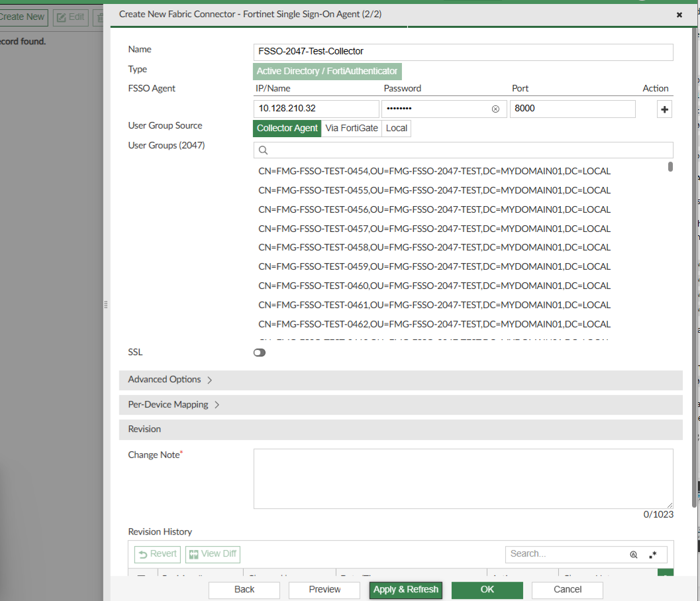Add another FSSO agent with plus icon
Viewport: 700px width, 601px height.
tap(664, 109)
